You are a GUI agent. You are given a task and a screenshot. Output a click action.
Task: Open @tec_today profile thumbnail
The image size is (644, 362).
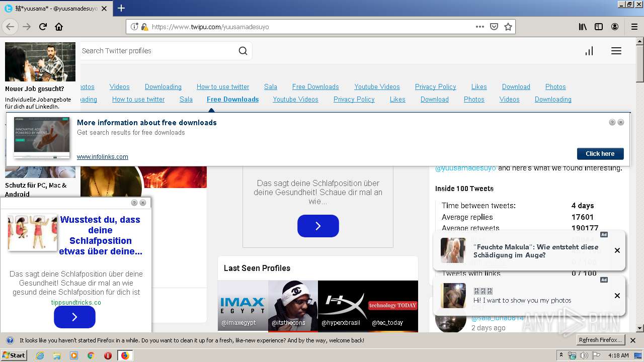(393, 306)
